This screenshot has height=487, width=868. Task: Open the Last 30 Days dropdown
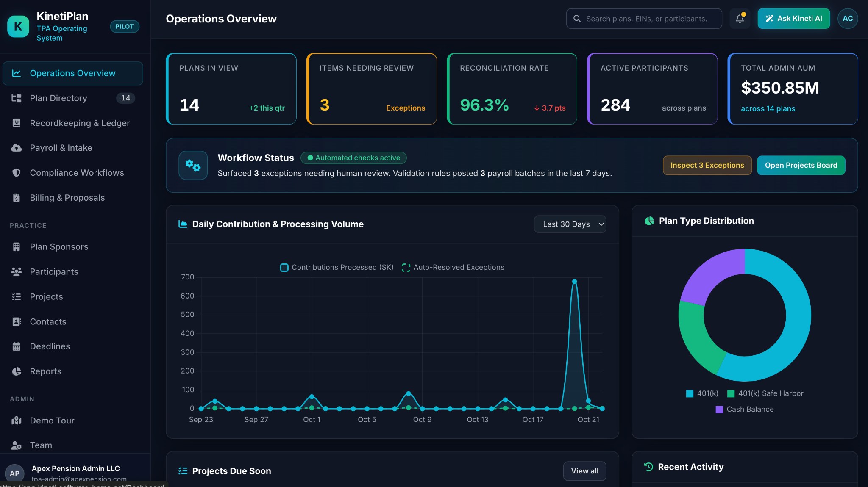coord(570,224)
